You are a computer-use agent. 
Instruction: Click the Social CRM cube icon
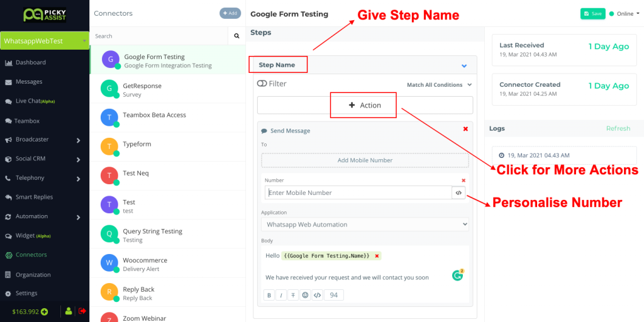coord(8,159)
